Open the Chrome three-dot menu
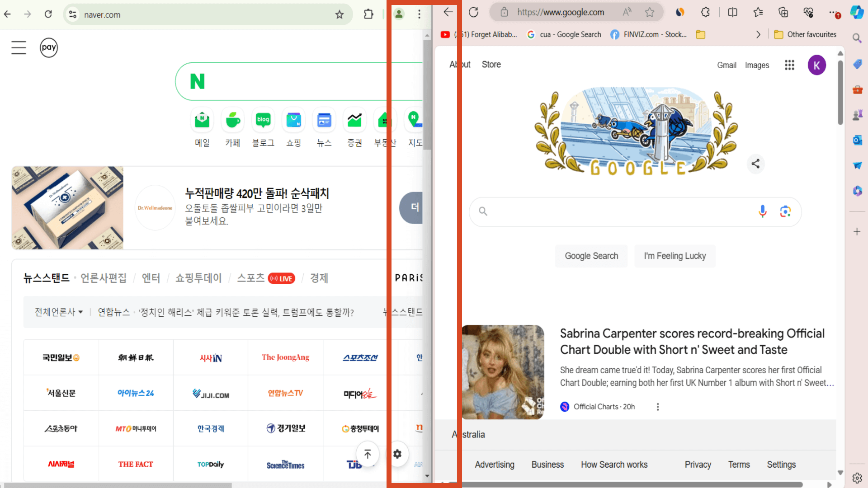 click(419, 14)
